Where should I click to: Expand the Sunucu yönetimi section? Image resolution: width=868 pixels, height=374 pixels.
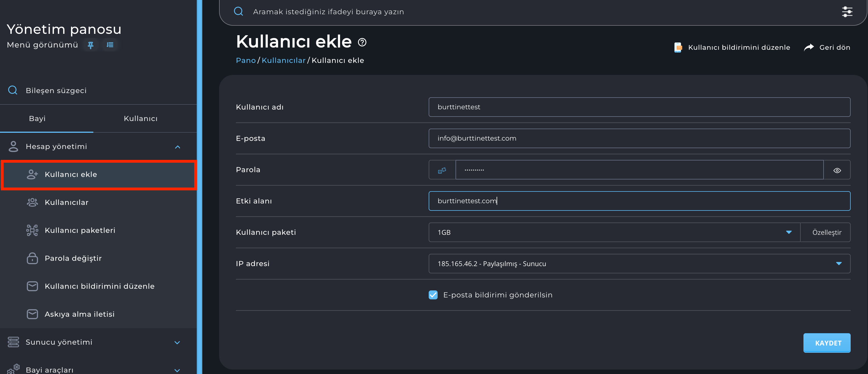pos(177,342)
